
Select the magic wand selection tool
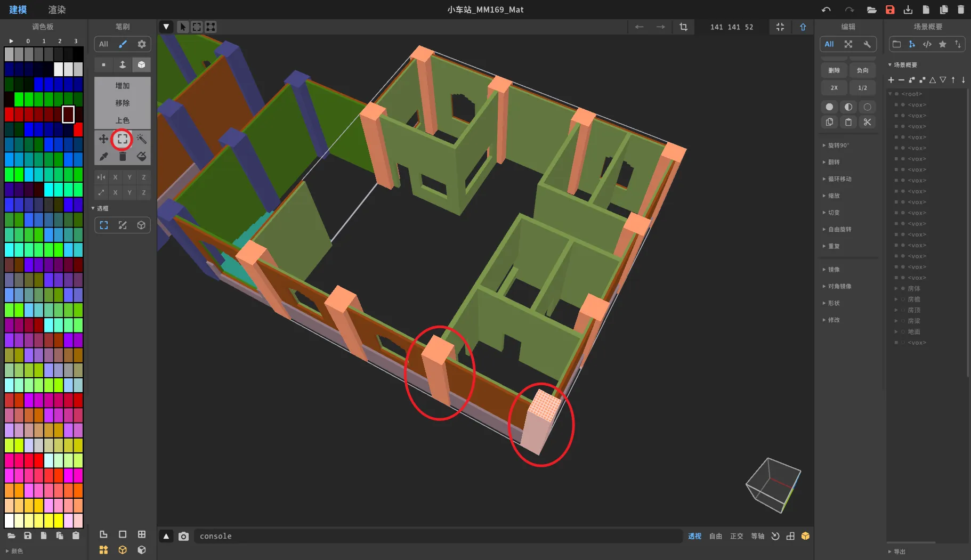coord(141,139)
